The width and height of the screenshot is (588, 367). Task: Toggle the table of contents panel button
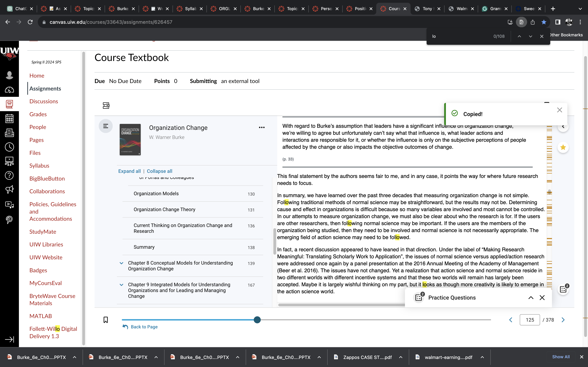106,126
